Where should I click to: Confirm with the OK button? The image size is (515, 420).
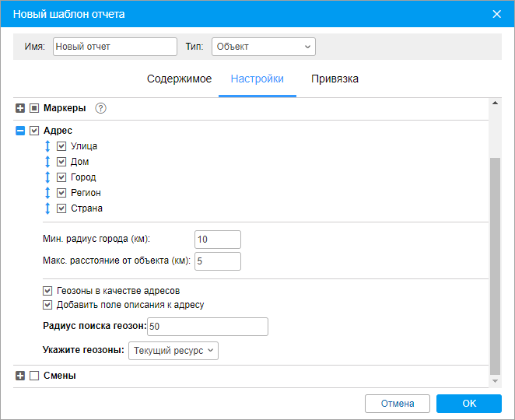coord(468,404)
